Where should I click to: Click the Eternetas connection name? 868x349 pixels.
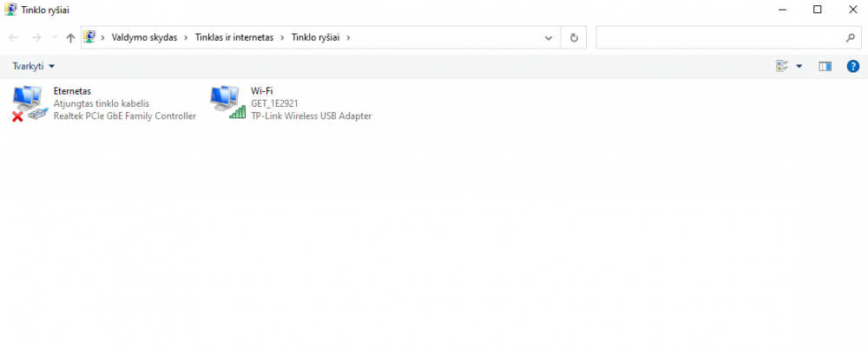tap(72, 91)
